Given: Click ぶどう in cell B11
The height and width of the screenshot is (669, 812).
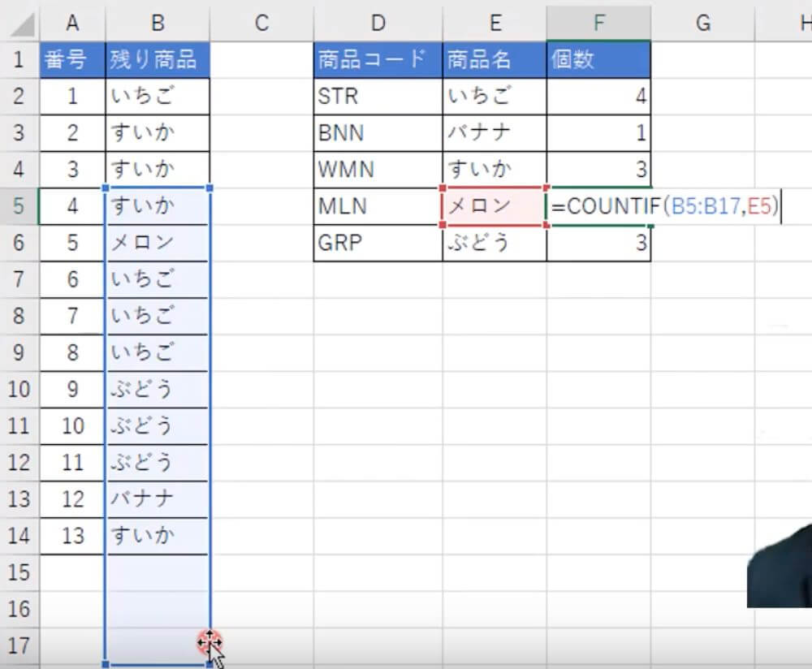Looking at the screenshot, I should click(x=158, y=426).
